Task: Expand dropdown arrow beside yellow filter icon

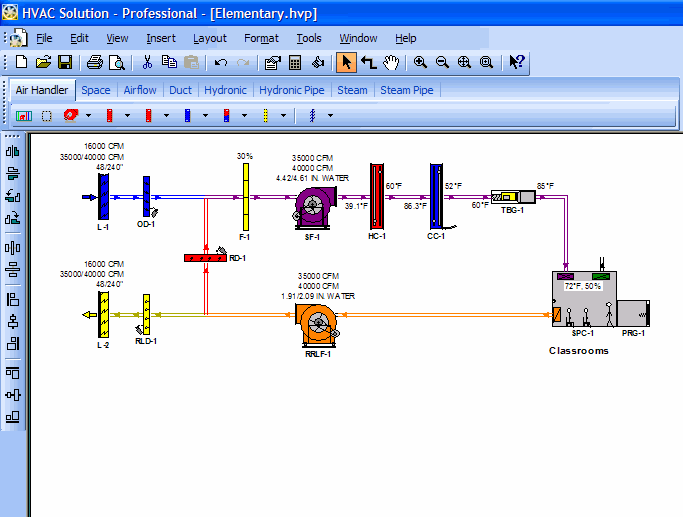Action: 284,115
